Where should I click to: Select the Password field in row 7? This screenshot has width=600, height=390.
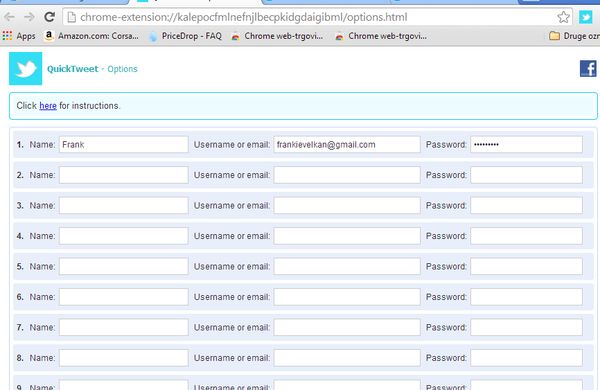(x=527, y=328)
